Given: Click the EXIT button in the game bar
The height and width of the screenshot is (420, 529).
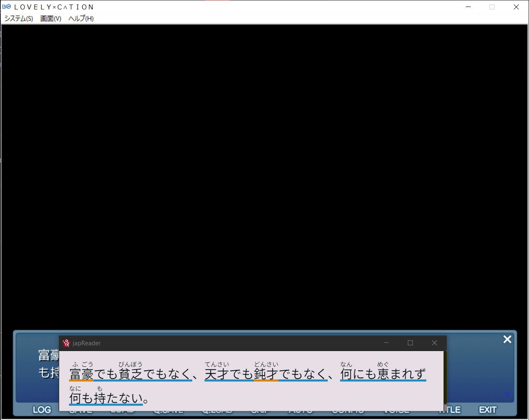Looking at the screenshot, I should point(488,410).
